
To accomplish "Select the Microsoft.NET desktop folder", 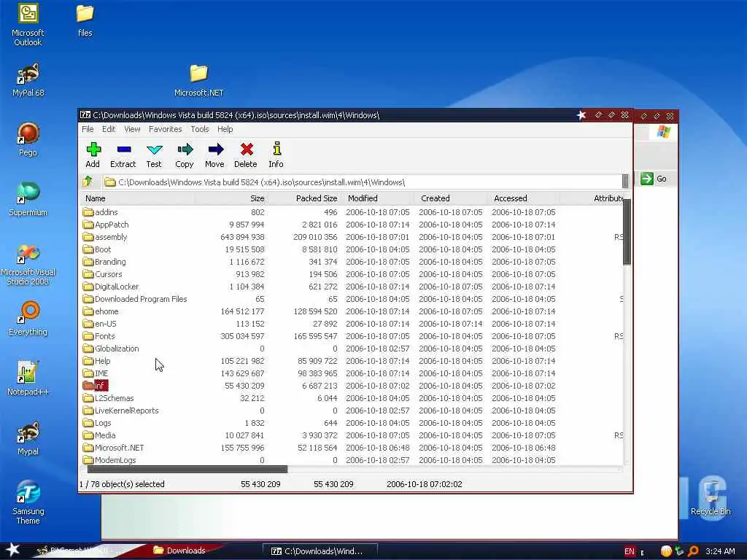I will pyautogui.click(x=198, y=80).
